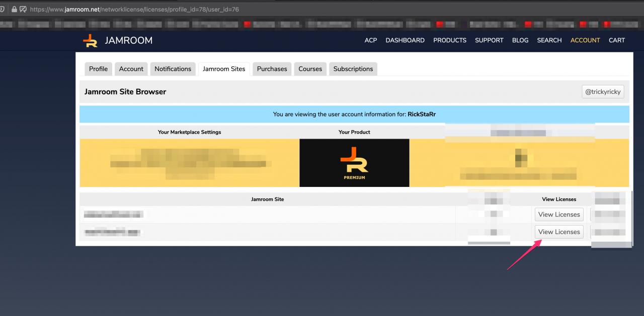Click the Your Marketplace Settings header
The height and width of the screenshot is (316, 644).
click(x=190, y=132)
